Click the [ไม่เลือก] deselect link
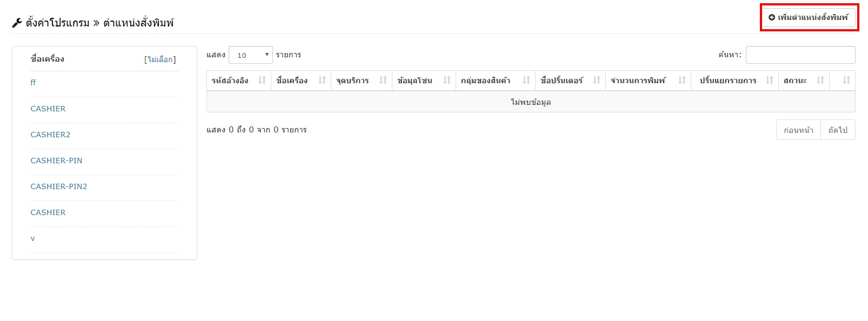868x321 pixels. (x=160, y=59)
